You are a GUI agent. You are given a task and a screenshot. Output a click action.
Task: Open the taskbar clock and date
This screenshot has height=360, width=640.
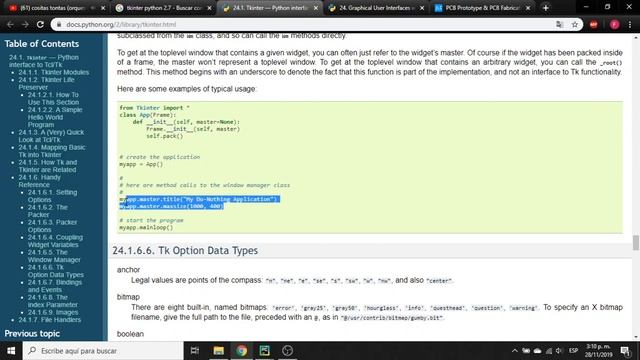point(598,351)
